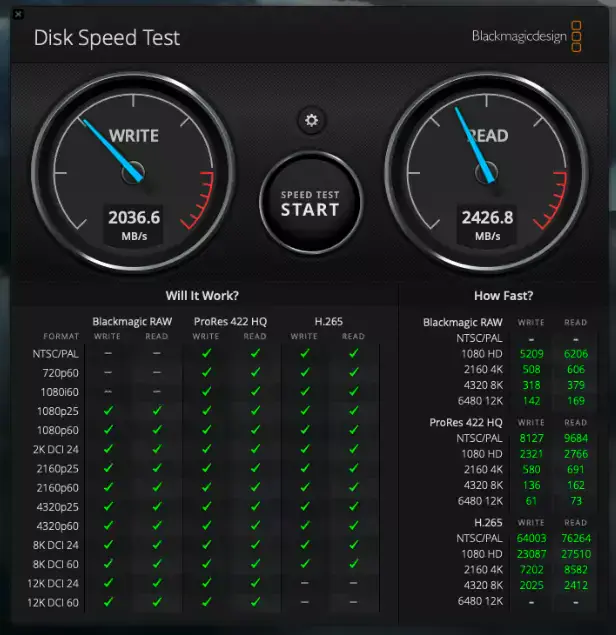The height and width of the screenshot is (635, 616).
Task: Click the FORMAT column header
Action: (x=61, y=337)
